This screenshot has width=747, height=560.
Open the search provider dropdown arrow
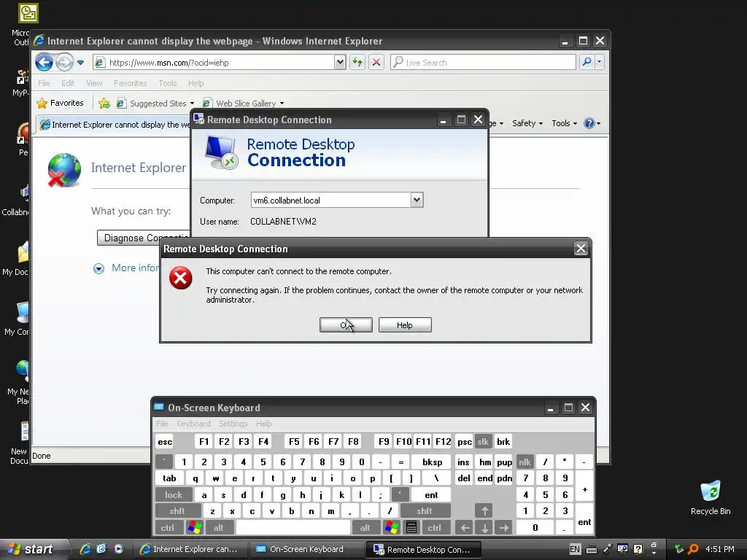click(600, 62)
